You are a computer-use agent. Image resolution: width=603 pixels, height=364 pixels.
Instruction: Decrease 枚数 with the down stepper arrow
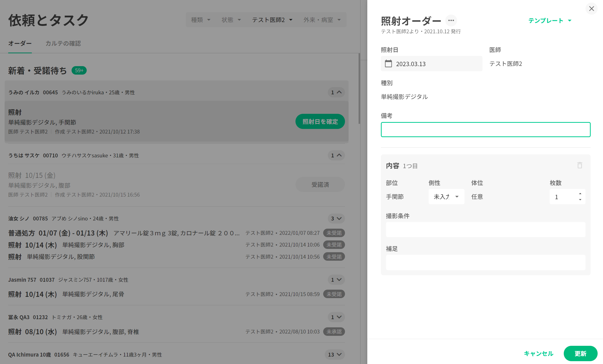(580, 200)
